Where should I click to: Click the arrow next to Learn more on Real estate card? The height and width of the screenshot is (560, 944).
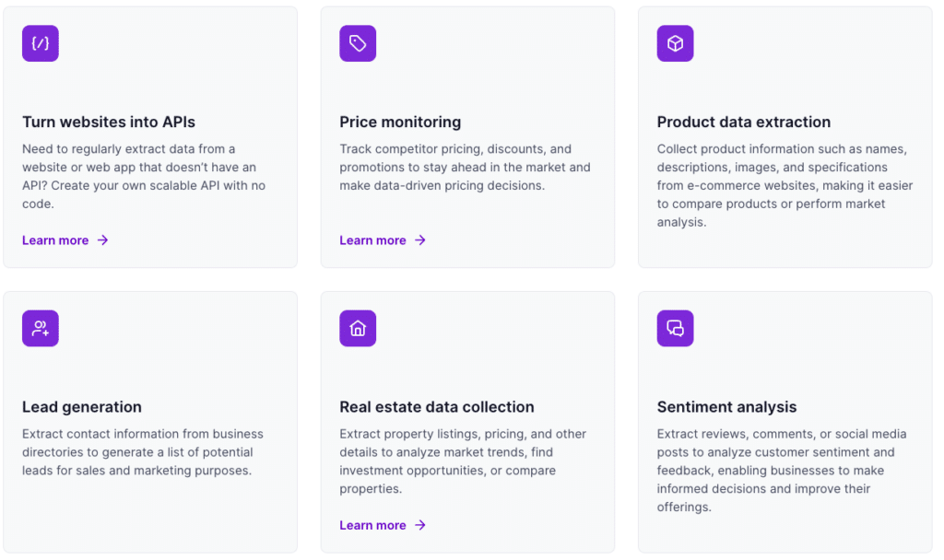[420, 525]
